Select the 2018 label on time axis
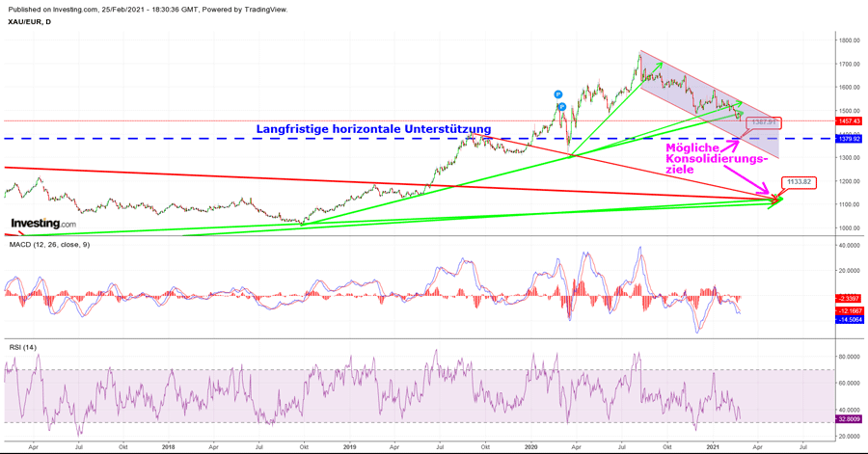This screenshot has width=868, height=454. [168, 447]
